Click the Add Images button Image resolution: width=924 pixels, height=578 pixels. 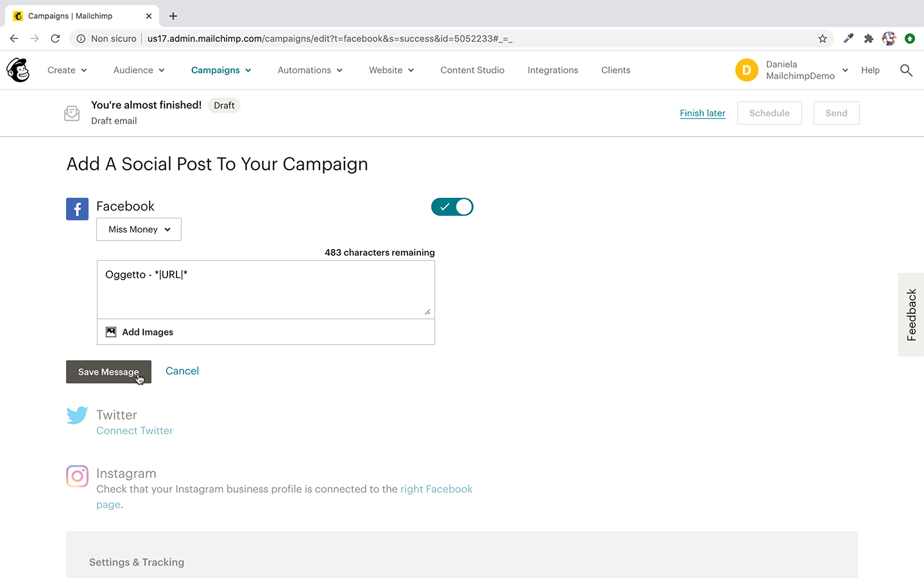coord(266,332)
